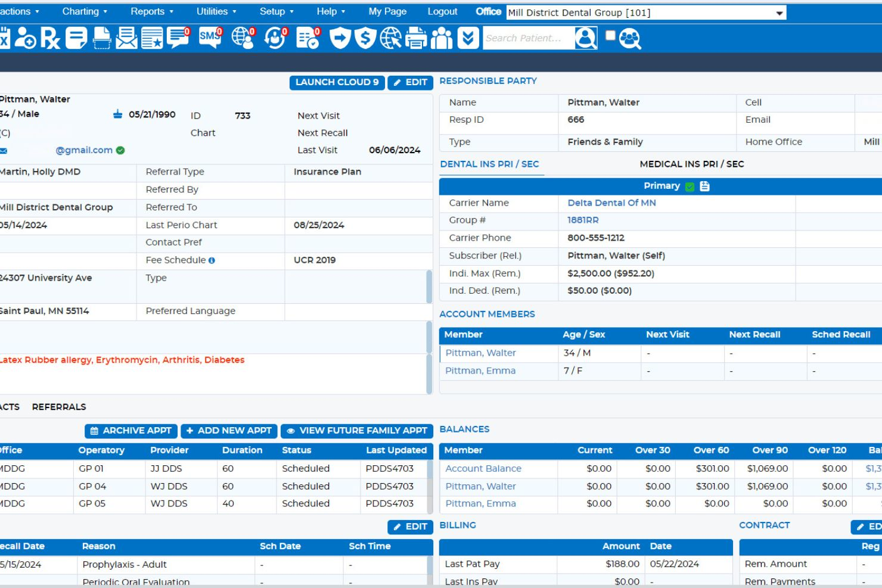Click the Primary insurance document icon
Screen dimensions: 882x588
704,186
